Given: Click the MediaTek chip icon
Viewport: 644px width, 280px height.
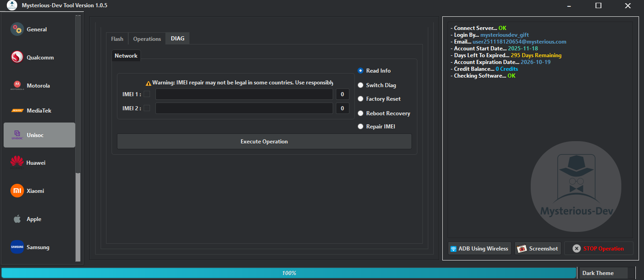Looking at the screenshot, I should tap(17, 110).
